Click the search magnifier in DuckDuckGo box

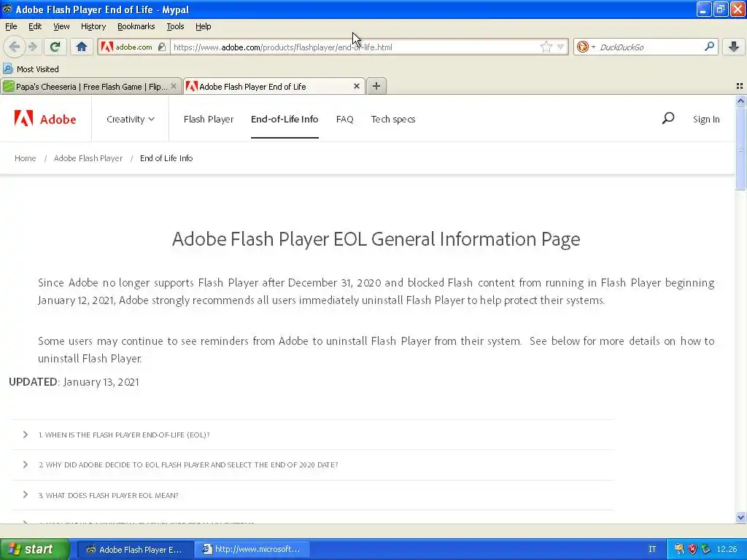(709, 46)
